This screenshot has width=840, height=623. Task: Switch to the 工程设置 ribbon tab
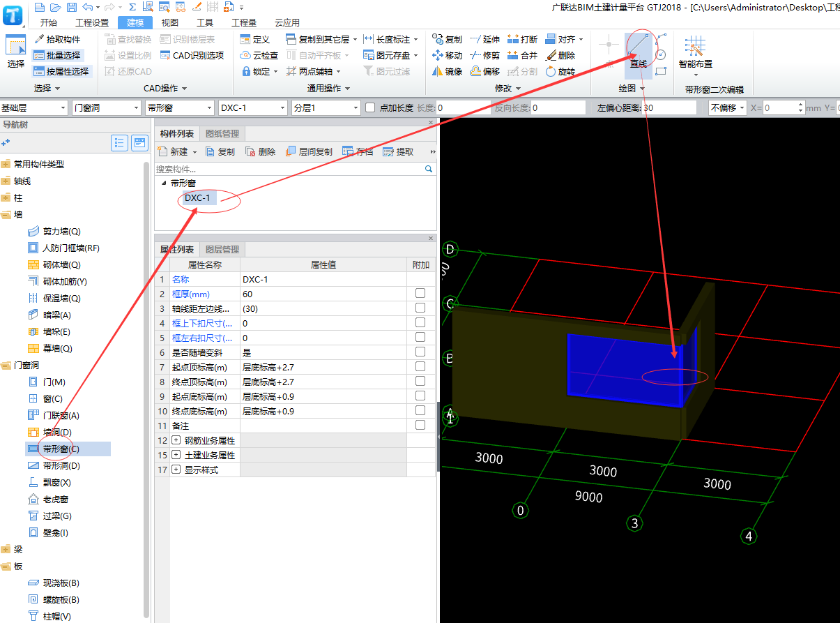point(92,22)
